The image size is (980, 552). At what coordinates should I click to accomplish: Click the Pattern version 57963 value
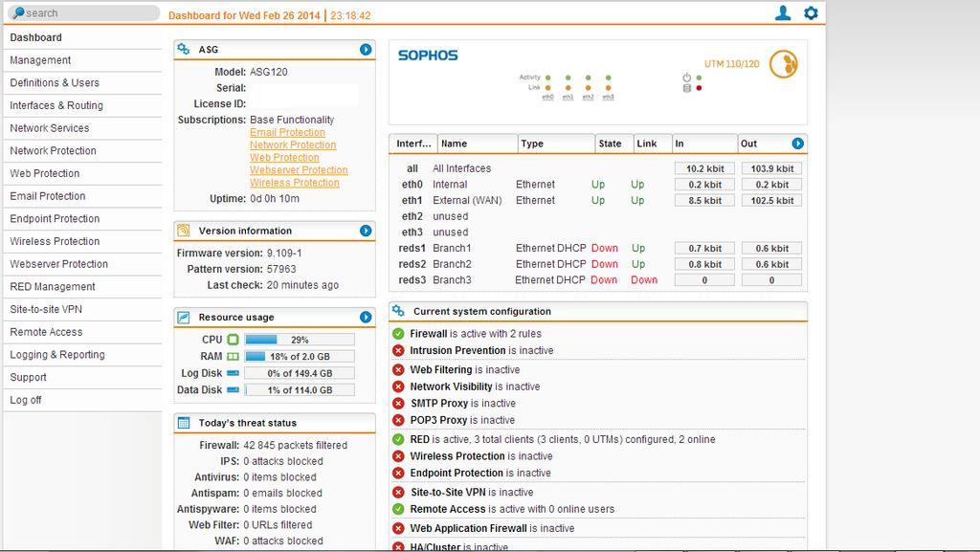(281, 269)
